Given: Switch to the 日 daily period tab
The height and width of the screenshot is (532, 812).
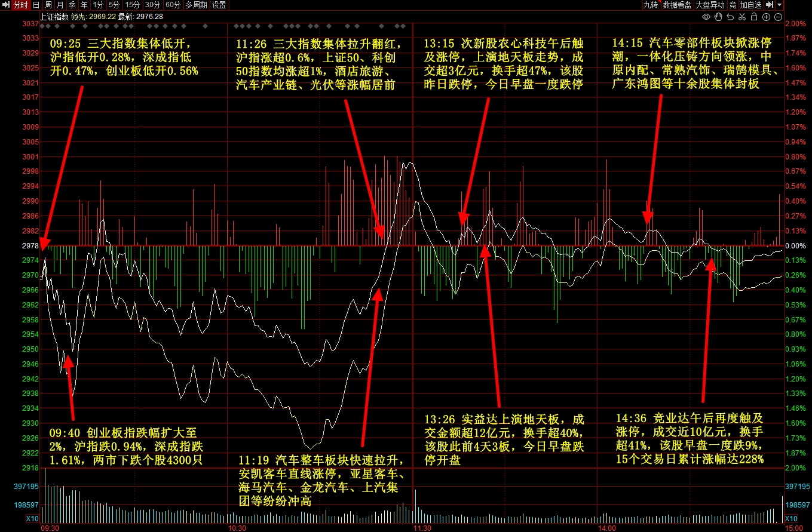Looking at the screenshot, I should tap(36, 5).
